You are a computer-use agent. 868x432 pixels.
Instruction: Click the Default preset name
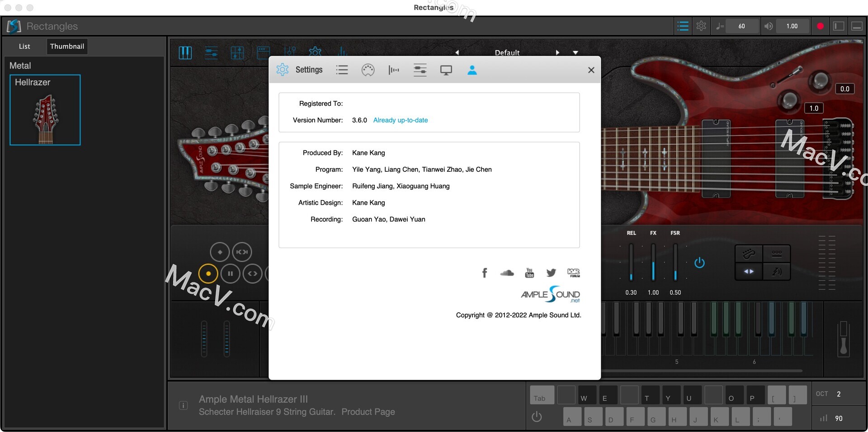507,52
